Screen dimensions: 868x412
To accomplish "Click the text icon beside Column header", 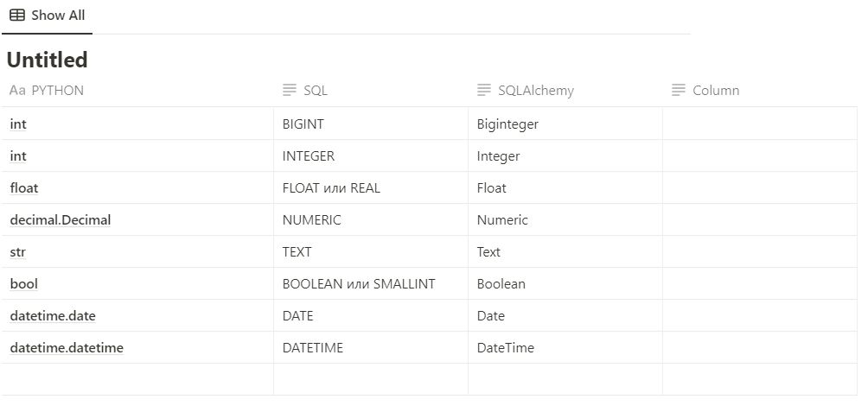I will [x=679, y=91].
